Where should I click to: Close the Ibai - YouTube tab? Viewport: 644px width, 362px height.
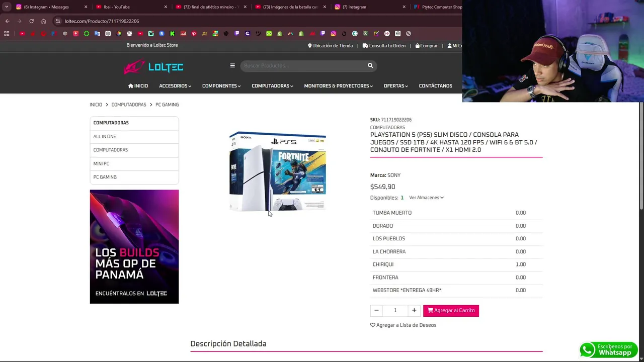[166, 7]
